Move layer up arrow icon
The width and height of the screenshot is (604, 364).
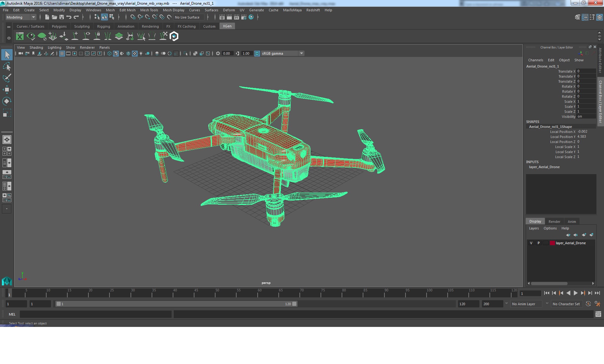[x=568, y=235]
